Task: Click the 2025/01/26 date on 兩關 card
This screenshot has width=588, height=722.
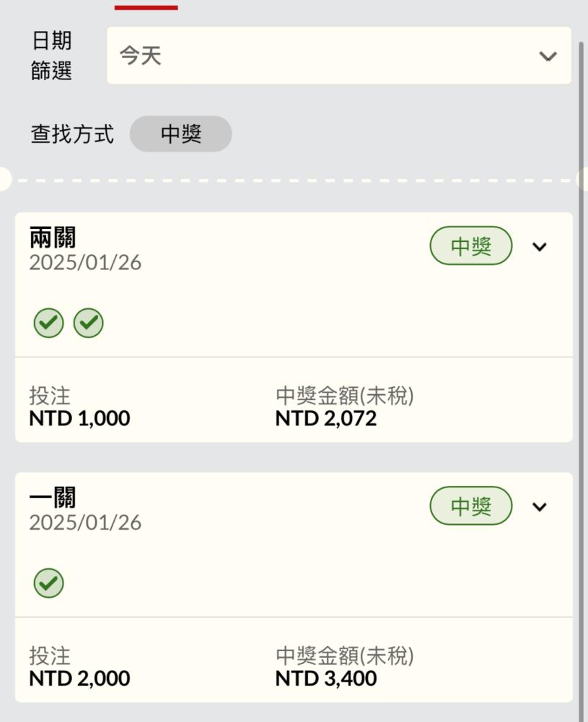Action: point(85,263)
